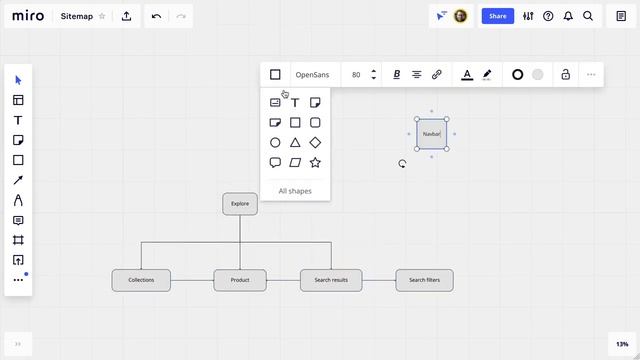This screenshot has width=640, height=360.
Task: Open the user profile avatar
Action: pyautogui.click(x=460, y=16)
